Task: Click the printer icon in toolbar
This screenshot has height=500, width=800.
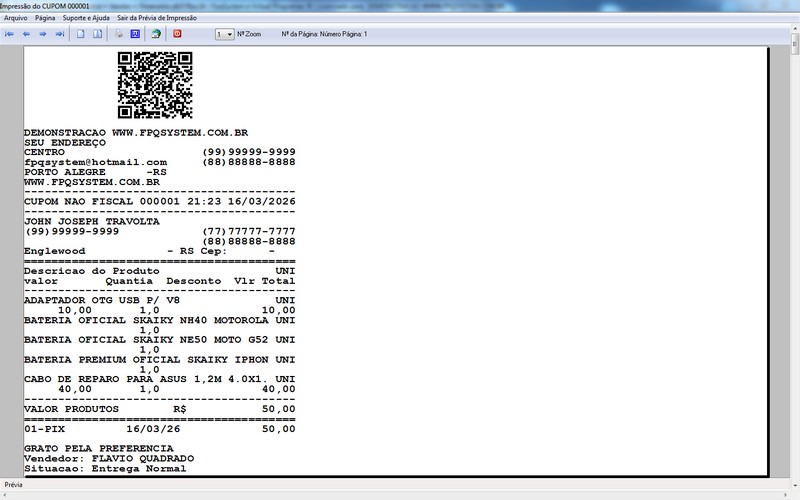Action: 118,34
